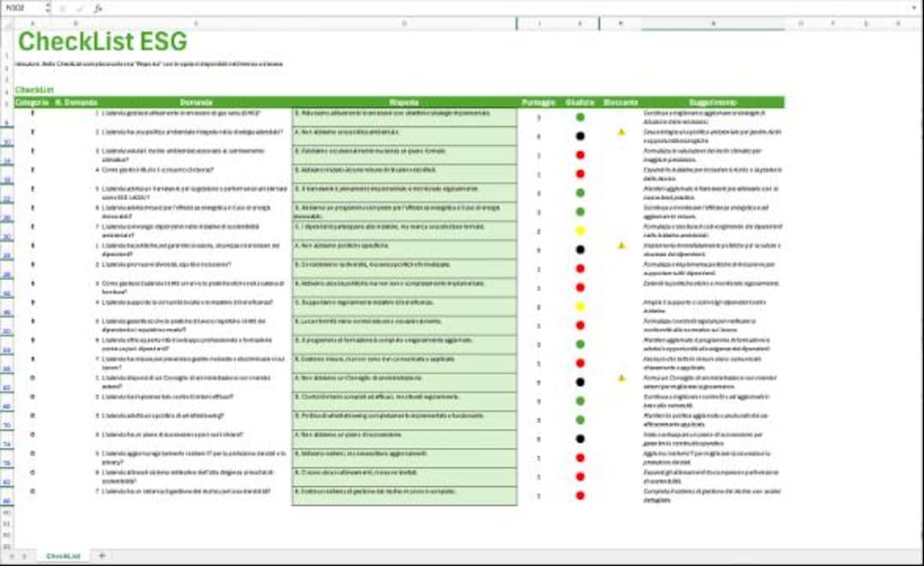Click the yellow warning triangle in Bloccante column
This screenshot has width=924, height=566.
pyautogui.click(x=620, y=134)
